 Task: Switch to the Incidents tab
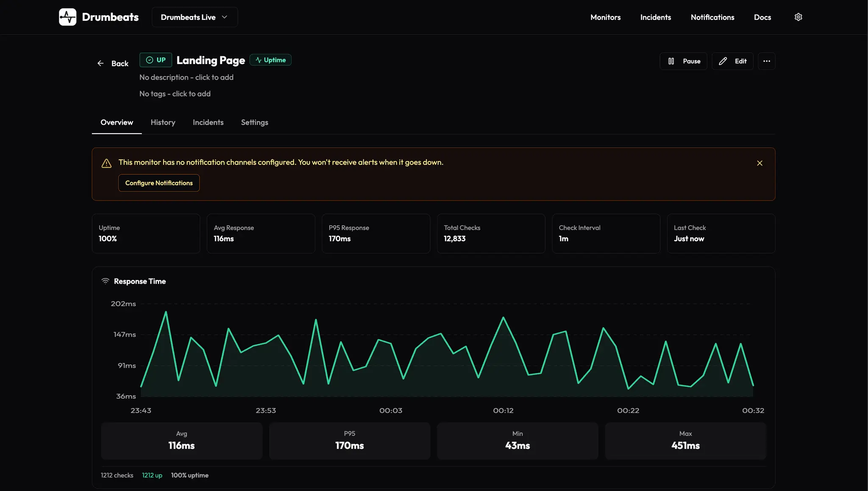pos(208,122)
